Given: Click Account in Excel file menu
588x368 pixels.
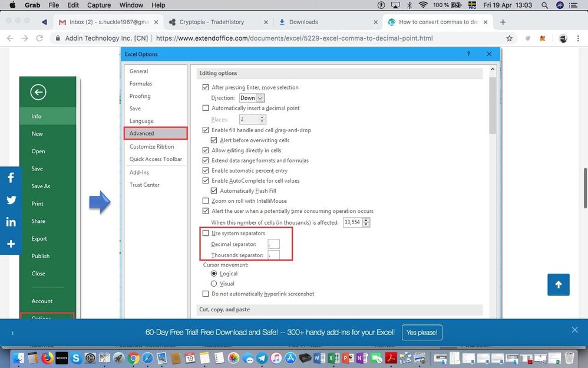Looking at the screenshot, I should [42, 301].
